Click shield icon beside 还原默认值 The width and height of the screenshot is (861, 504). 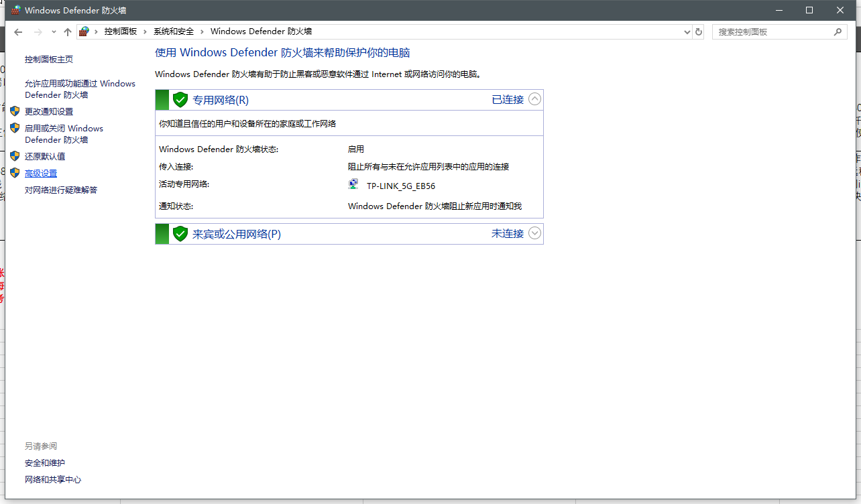coord(15,156)
